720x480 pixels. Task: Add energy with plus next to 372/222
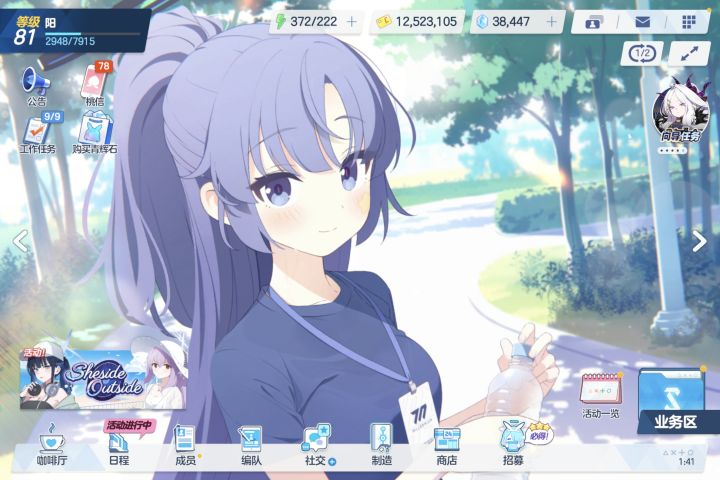click(352, 22)
